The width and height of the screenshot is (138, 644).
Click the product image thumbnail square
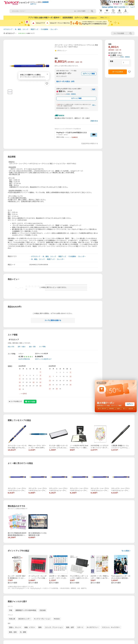10,92
